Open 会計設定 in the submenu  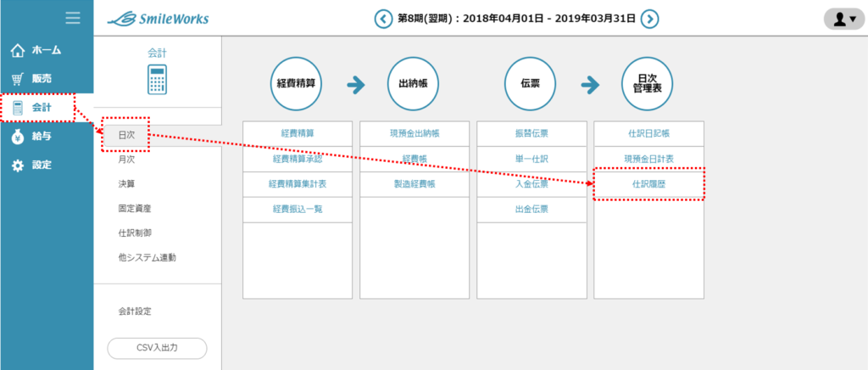coord(135,311)
